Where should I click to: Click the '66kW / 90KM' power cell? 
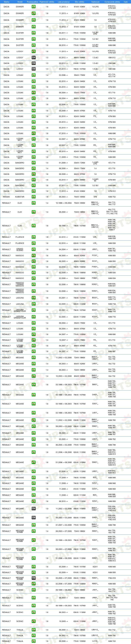click(x=80, y=57)
